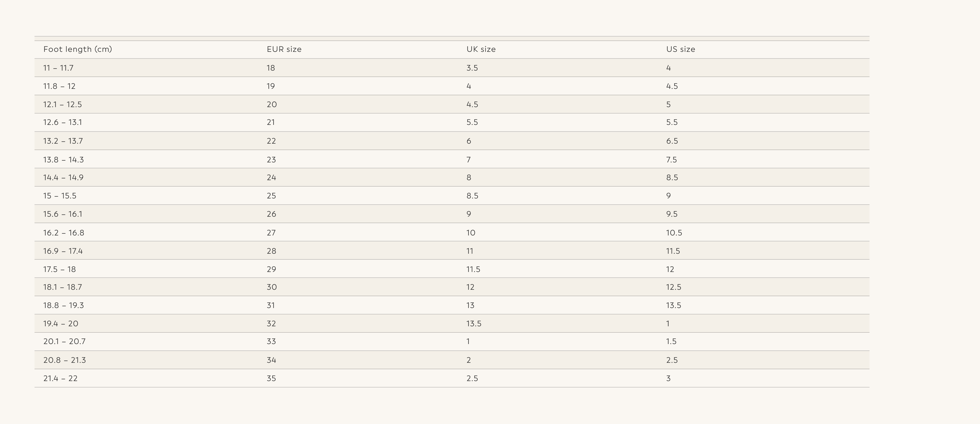Screen dimensions: 980x424
Task: Select the EUR size 23 cell
Action: 271,160
